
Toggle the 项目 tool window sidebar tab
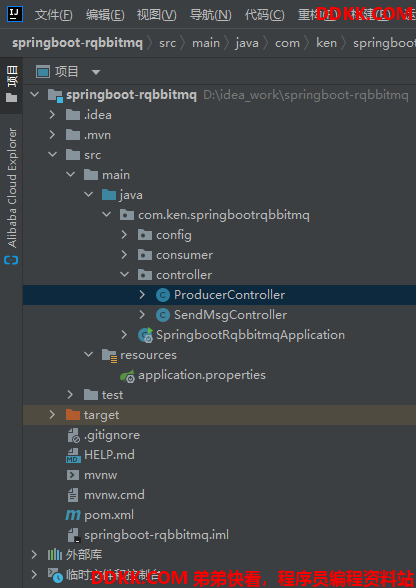12,84
